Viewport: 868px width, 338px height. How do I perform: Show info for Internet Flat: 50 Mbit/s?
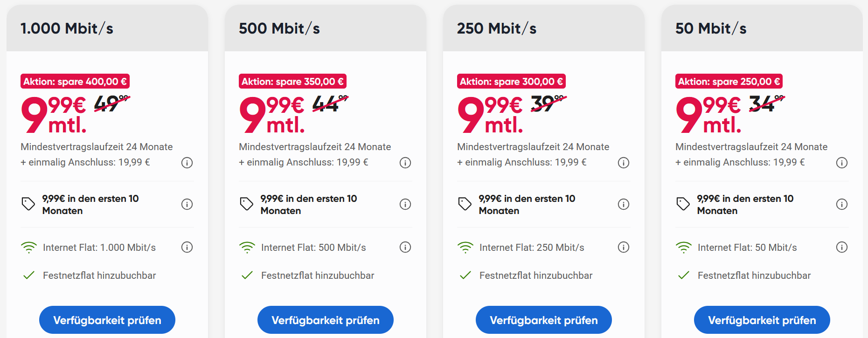(842, 247)
